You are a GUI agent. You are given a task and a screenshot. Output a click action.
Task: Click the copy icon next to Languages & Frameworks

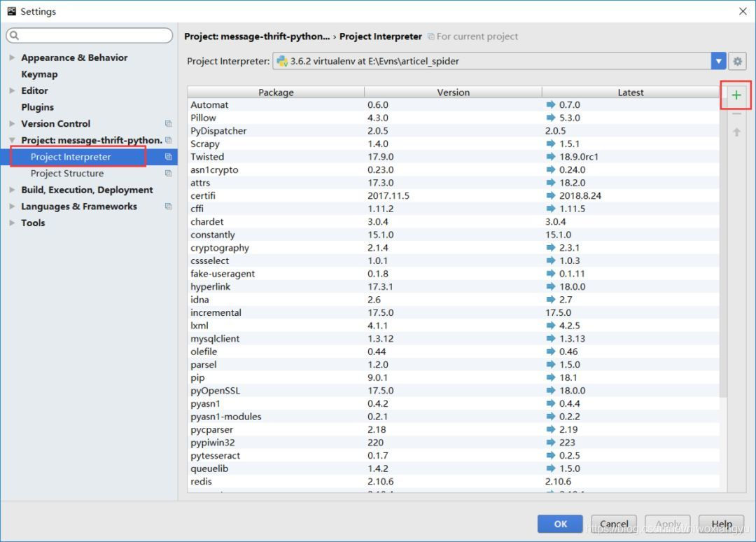click(x=168, y=207)
